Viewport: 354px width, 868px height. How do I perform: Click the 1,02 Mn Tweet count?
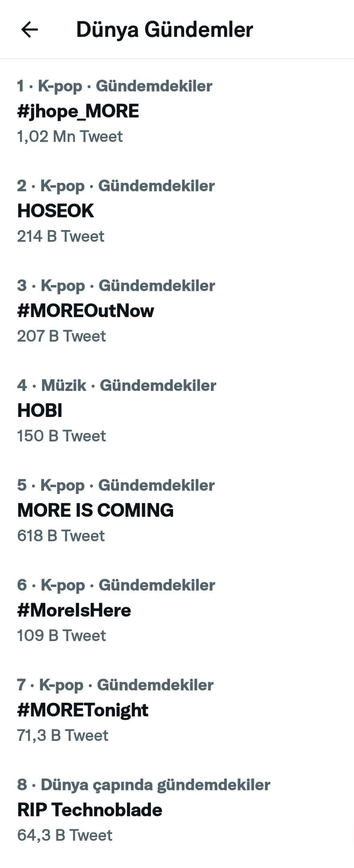(x=70, y=137)
